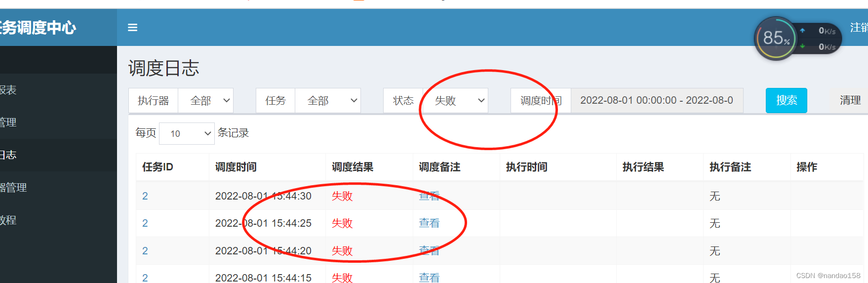Click 查看 in the 15:44:25 row
This screenshot has width=868, height=283.
(x=429, y=223)
